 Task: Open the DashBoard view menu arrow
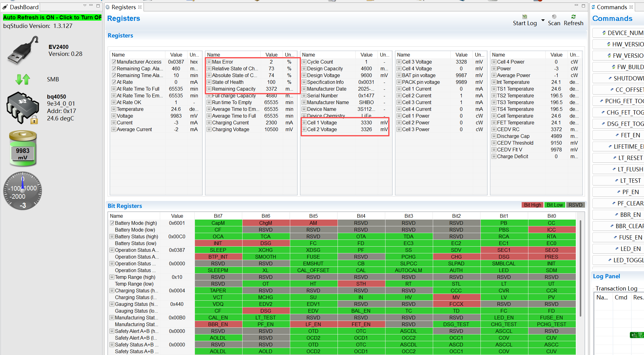click(85, 6)
